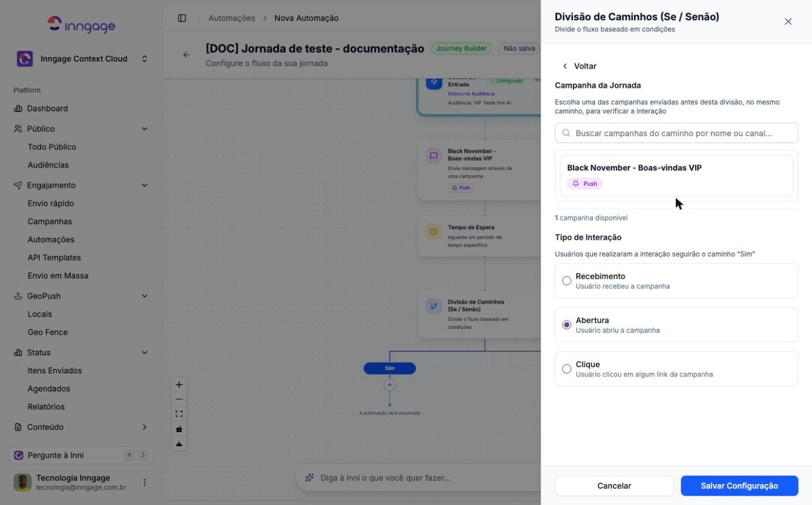Collapse the Status section
This screenshot has width=812, height=505.
(x=145, y=352)
